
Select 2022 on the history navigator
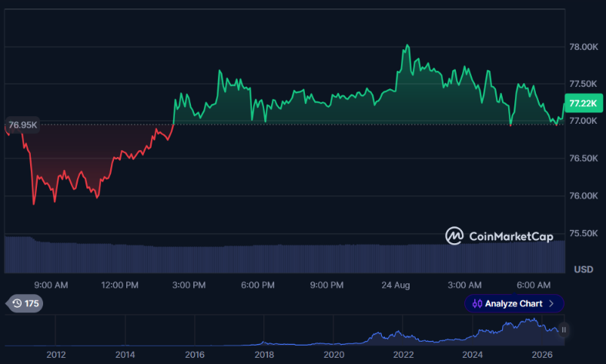tap(403, 355)
